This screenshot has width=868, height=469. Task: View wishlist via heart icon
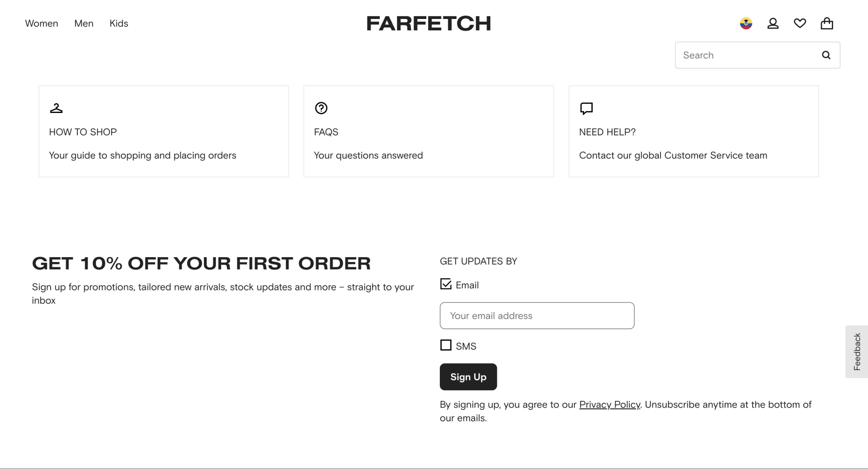[x=800, y=23]
